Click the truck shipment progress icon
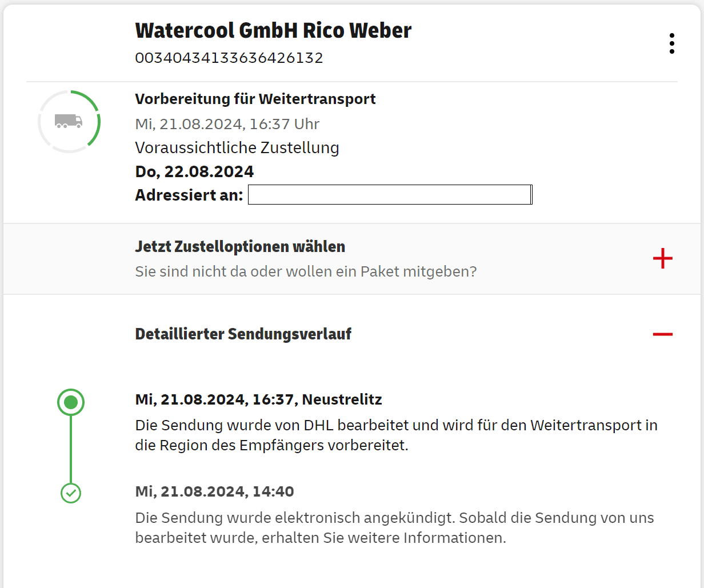Screen dimensions: 704x588 (69, 121)
